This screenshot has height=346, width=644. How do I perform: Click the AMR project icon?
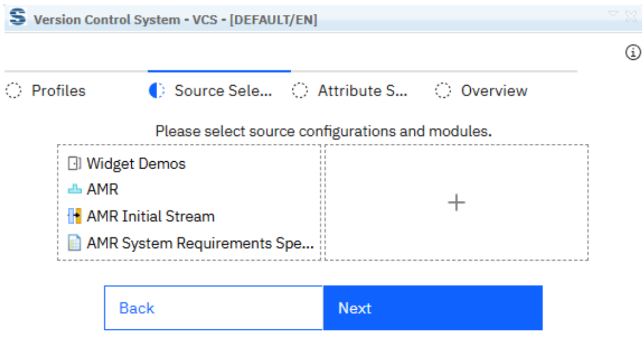(74, 189)
